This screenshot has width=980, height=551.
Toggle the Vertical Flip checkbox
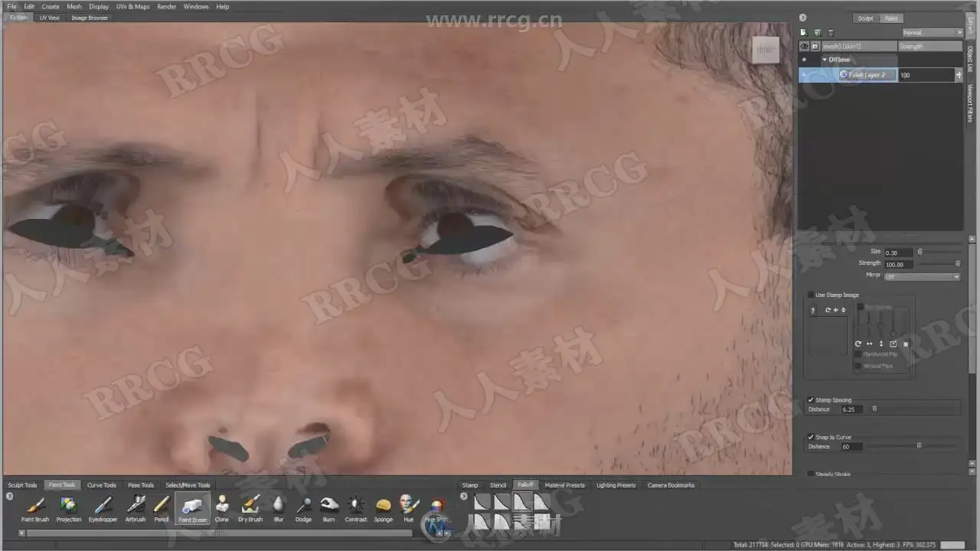coord(859,366)
